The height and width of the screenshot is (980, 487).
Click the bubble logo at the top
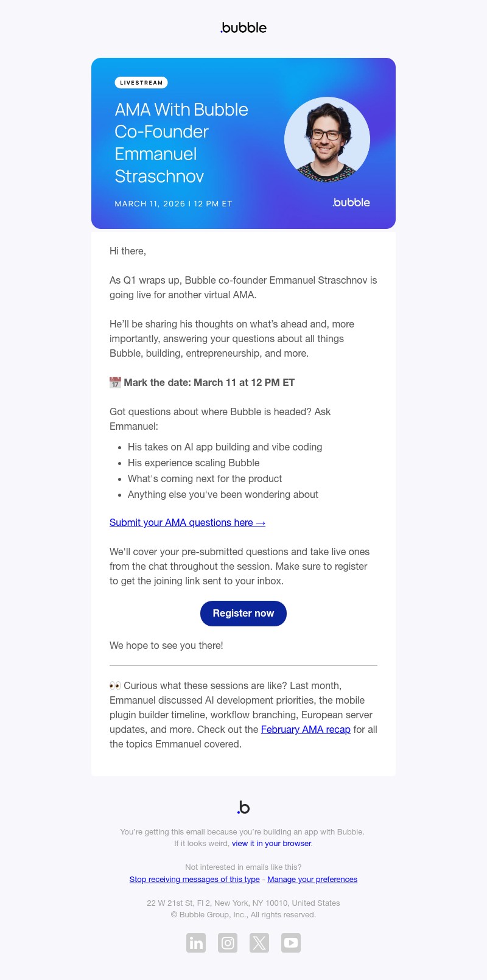pos(243,27)
